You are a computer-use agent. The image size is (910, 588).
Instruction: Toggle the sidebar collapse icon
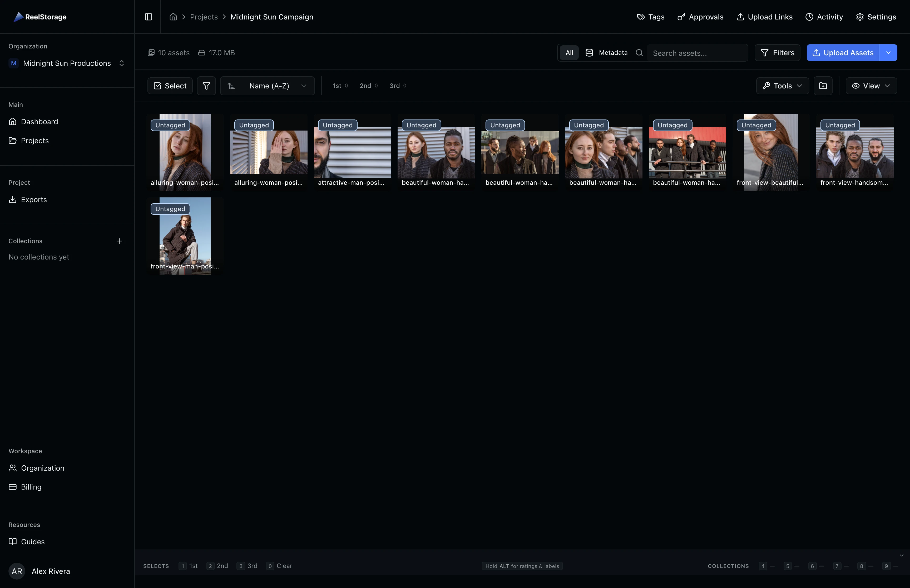(x=149, y=17)
